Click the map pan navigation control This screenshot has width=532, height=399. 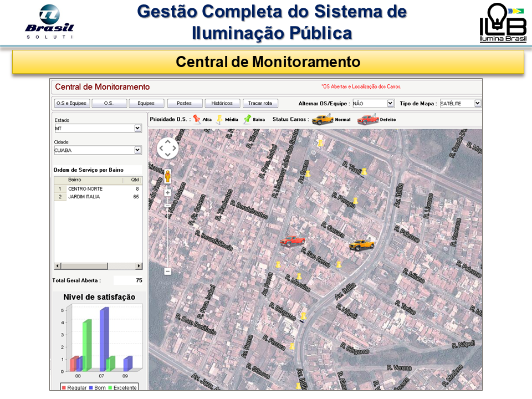pos(167,148)
